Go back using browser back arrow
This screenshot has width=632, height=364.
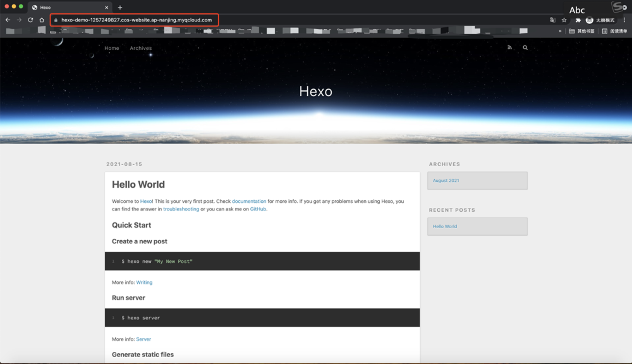[x=8, y=20]
